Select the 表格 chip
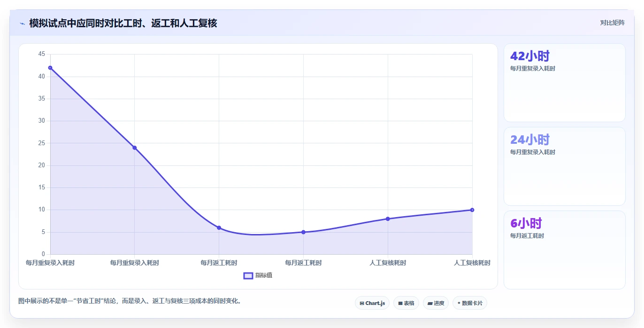The image size is (644, 328). [406, 303]
